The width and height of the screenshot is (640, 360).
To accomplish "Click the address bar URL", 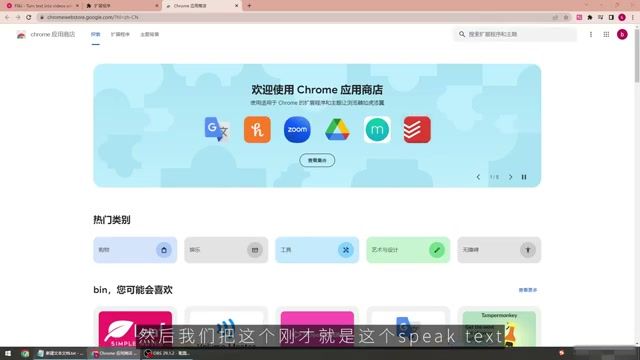I will click(93, 17).
